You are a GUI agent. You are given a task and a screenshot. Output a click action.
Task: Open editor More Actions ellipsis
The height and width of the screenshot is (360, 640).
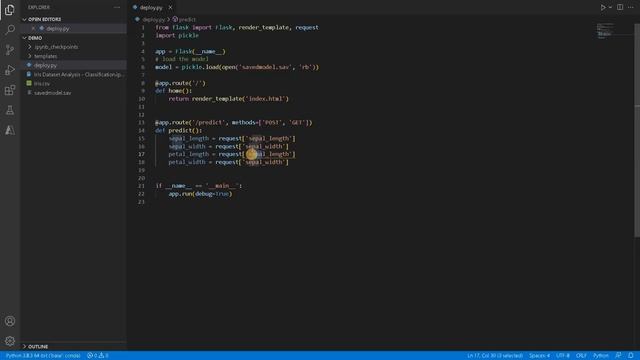[x=631, y=7]
